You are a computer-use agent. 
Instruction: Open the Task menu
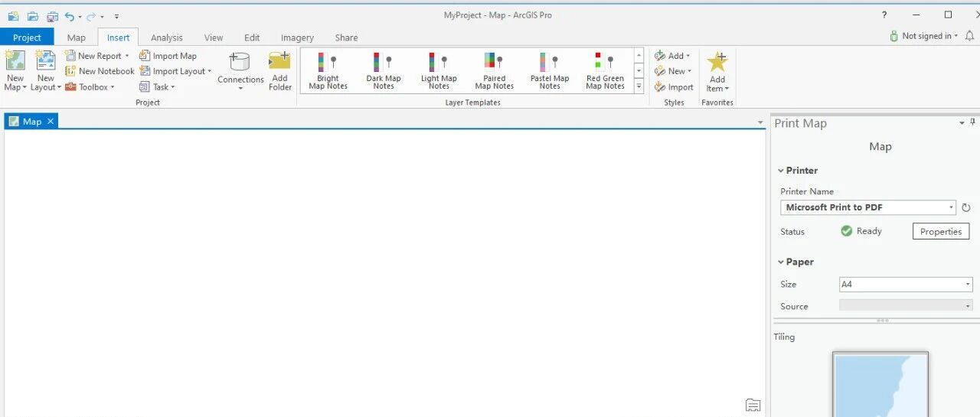tap(157, 87)
